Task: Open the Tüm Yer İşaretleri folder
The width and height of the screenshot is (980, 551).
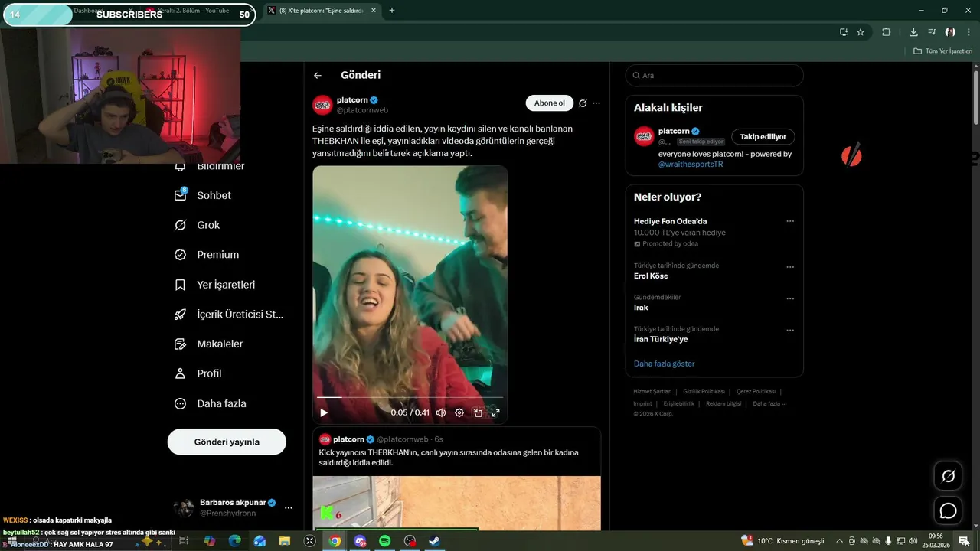Action: (942, 51)
